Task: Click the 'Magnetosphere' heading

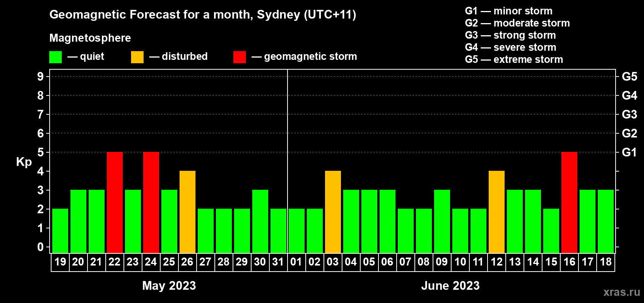Action: (x=90, y=38)
